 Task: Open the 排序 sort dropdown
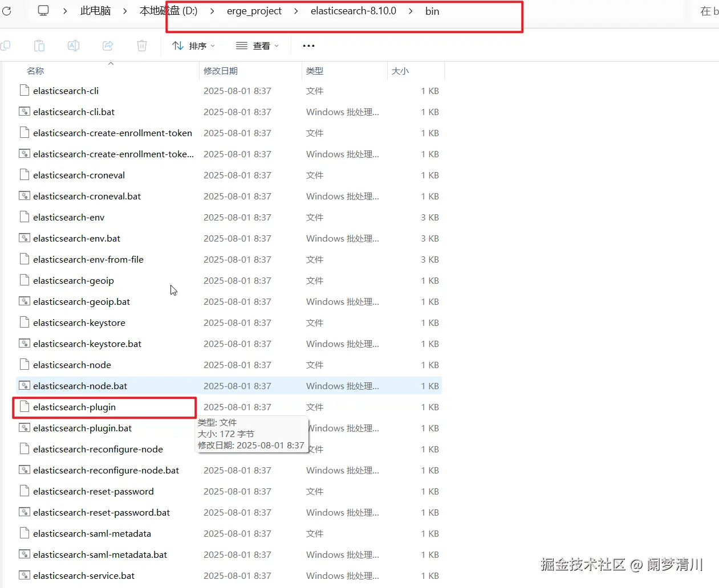(194, 46)
